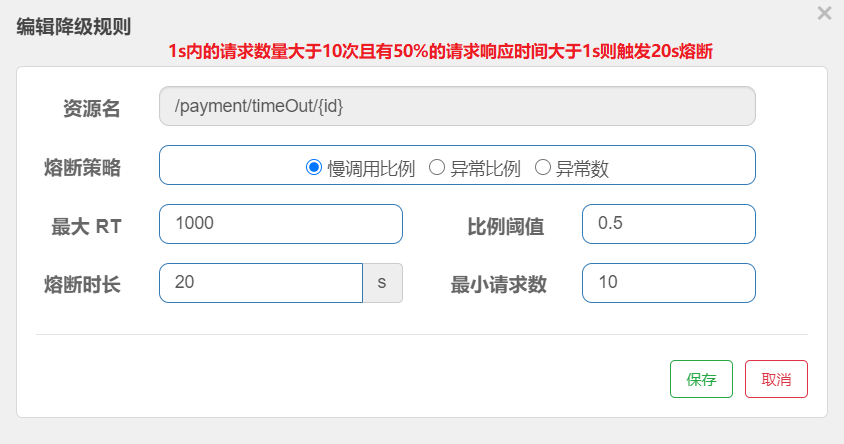The width and height of the screenshot is (844, 444).
Task: Click the 最大 RT label
Action: (x=86, y=226)
